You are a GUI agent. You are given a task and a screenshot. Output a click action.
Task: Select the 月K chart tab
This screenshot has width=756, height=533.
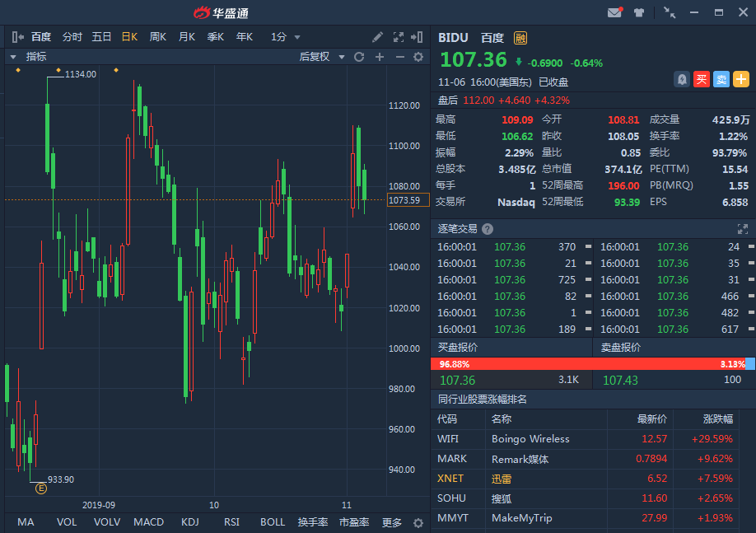(x=187, y=37)
